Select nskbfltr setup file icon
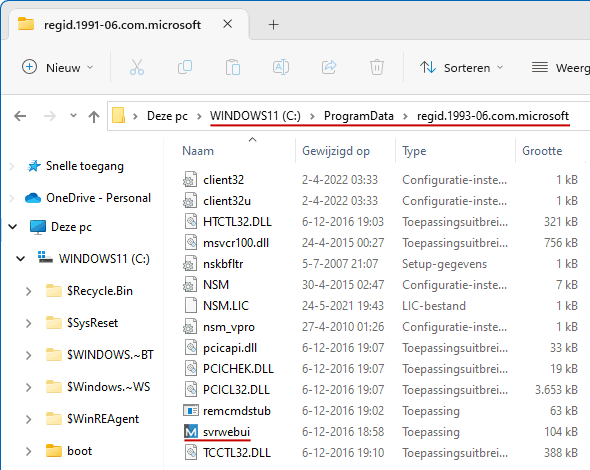This screenshot has height=470, width=590. tap(190, 263)
